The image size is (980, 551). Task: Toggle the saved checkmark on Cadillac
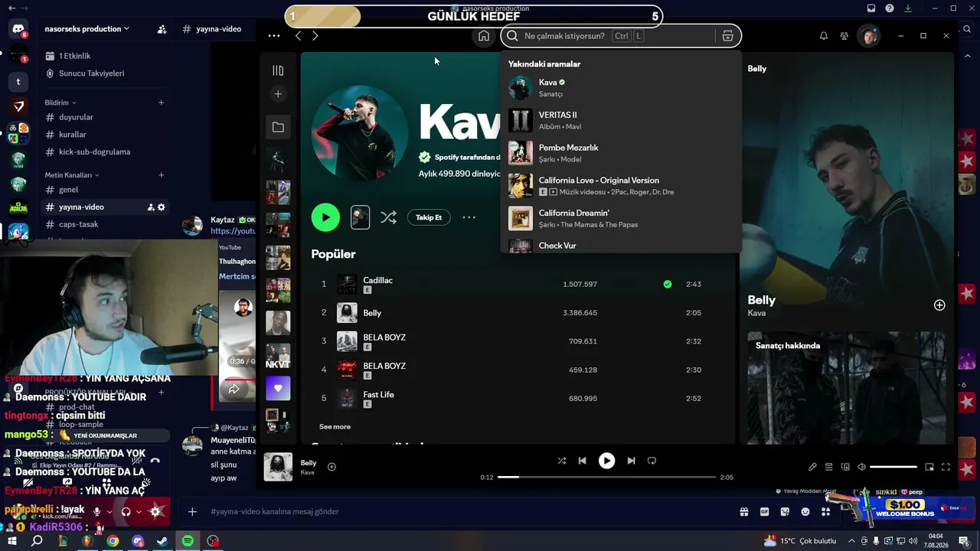click(x=668, y=284)
